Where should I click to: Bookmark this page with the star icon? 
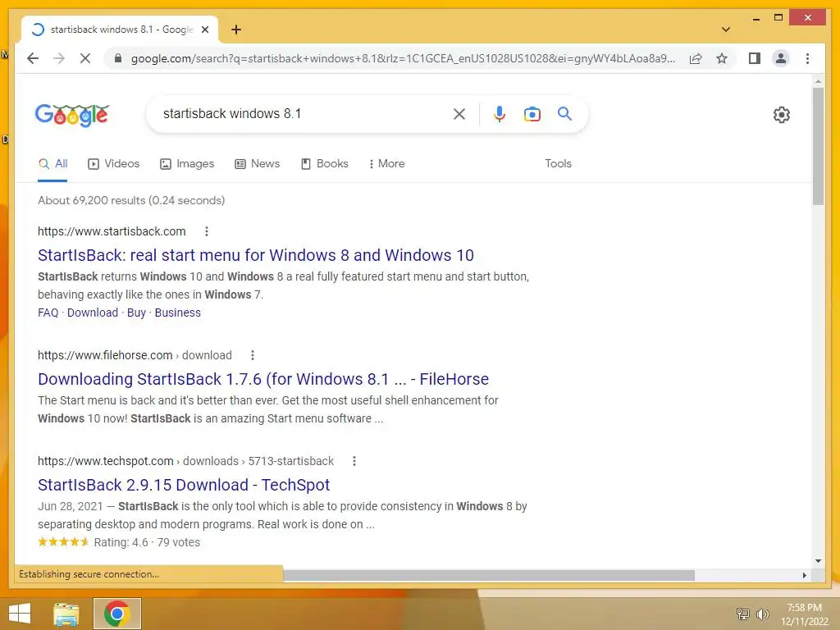722,58
